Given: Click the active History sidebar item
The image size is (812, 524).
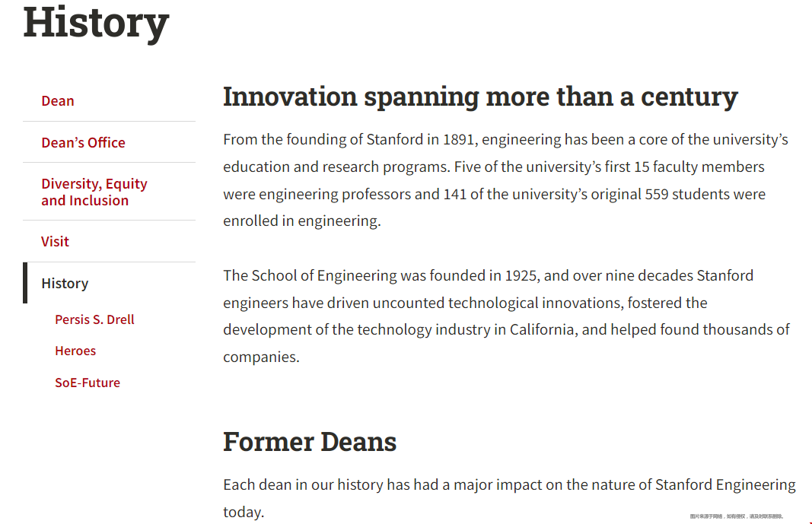Looking at the screenshot, I should pyautogui.click(x=65, y=283).
